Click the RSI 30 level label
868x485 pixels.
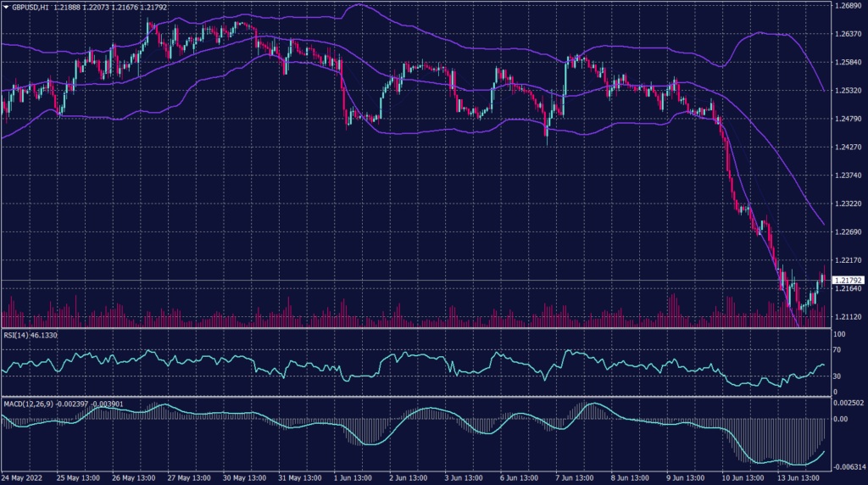point(838,376)
